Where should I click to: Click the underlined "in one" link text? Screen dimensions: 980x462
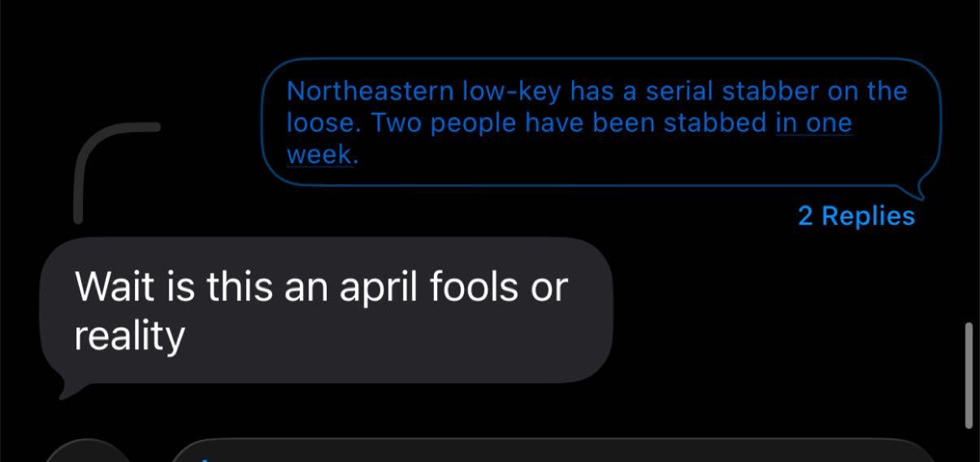click(814, 123)
